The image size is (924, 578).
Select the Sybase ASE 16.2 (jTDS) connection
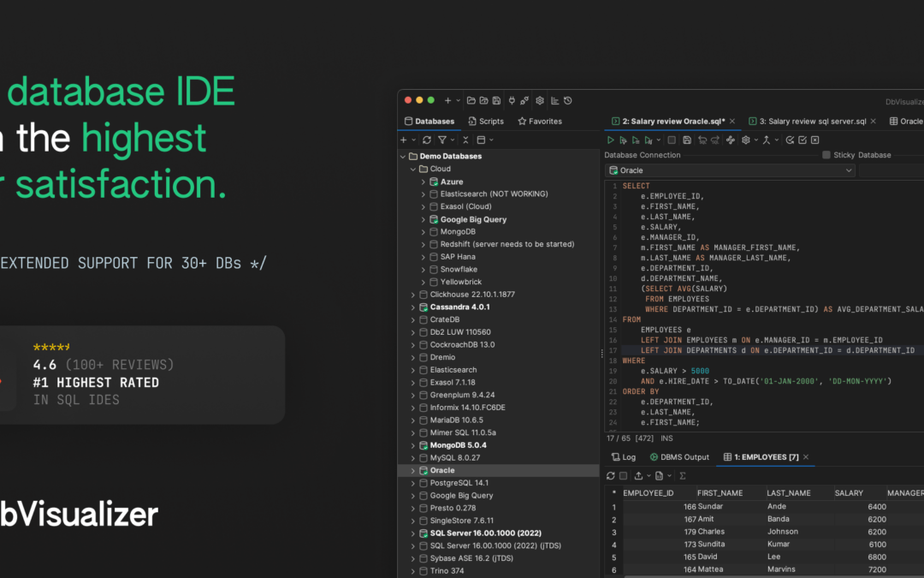pyautogui.click(x=471, y=558)
